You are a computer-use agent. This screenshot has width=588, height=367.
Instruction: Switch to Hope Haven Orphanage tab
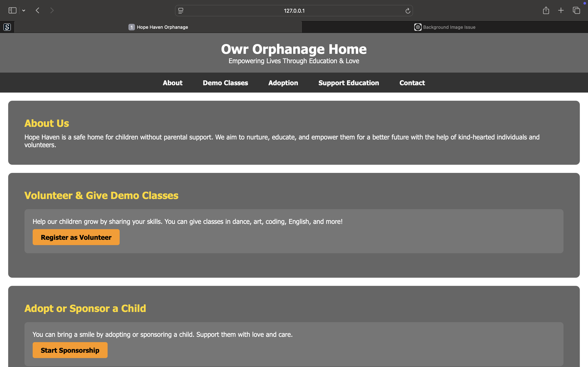pyautogui.click(x=158, y=27)
